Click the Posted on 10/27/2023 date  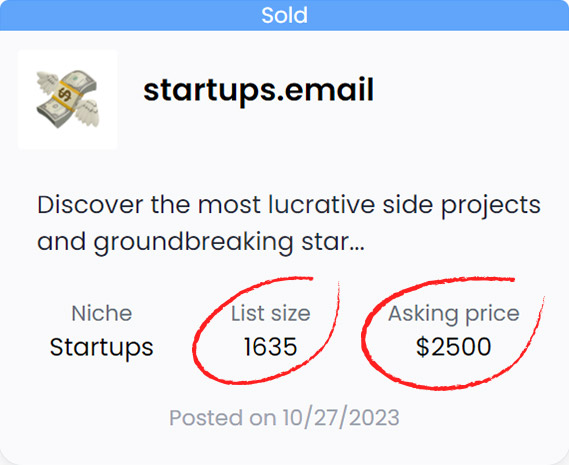point(284,417)
